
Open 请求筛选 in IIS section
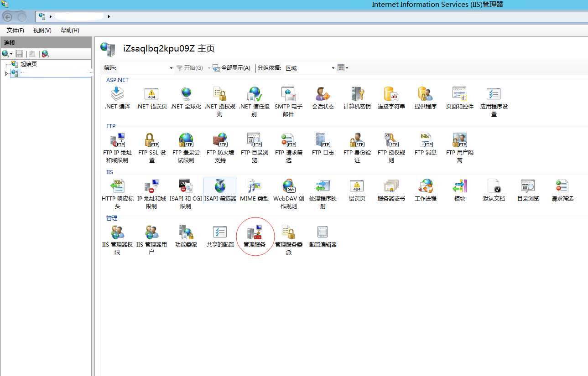click(562, 191)
